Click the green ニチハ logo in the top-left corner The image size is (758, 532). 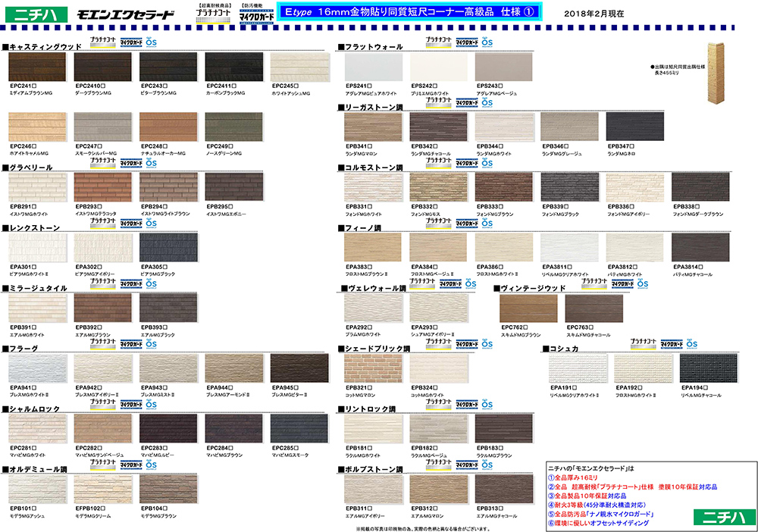coord(36,14)
